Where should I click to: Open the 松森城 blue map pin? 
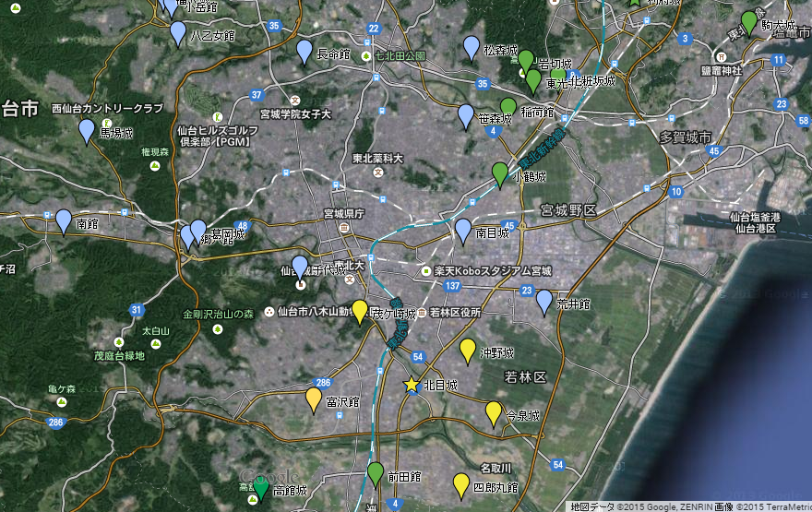[472, 48]
